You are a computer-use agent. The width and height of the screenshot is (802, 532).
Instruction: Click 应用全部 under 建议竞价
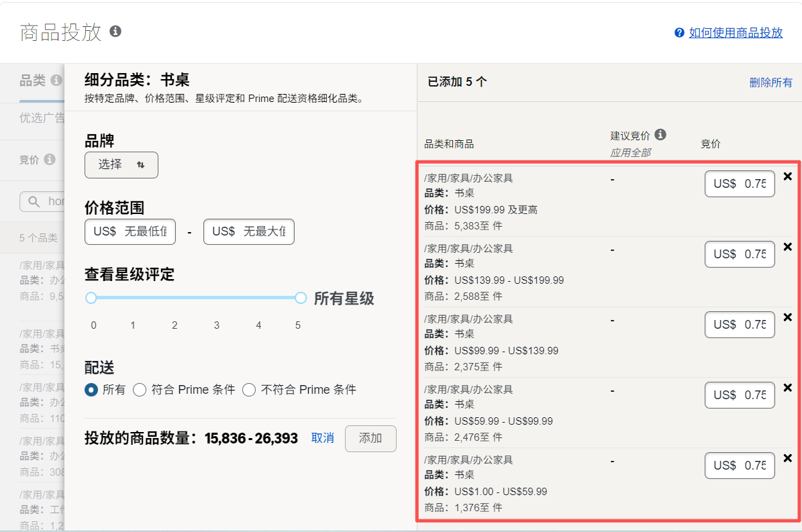(x=630, y=152)
